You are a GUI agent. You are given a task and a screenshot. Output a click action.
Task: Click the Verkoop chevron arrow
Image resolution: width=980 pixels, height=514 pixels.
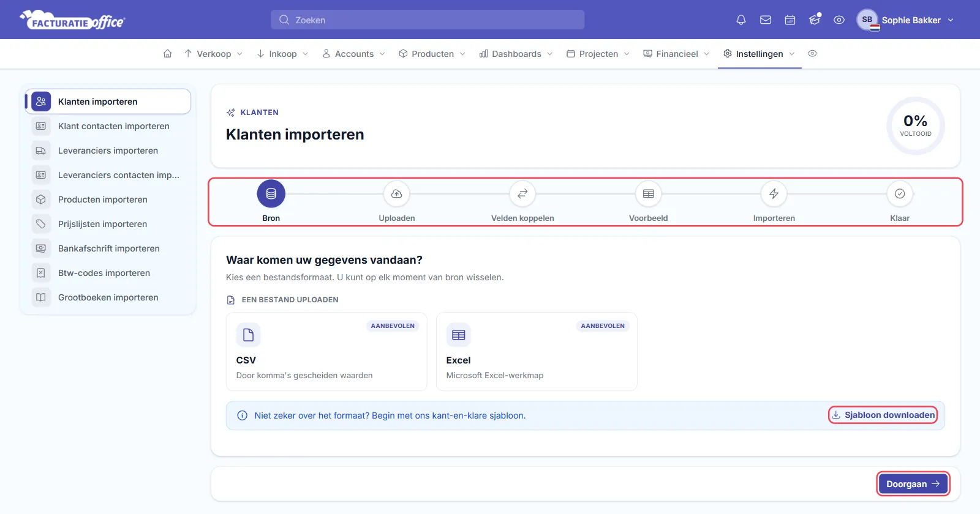(239, 54)
